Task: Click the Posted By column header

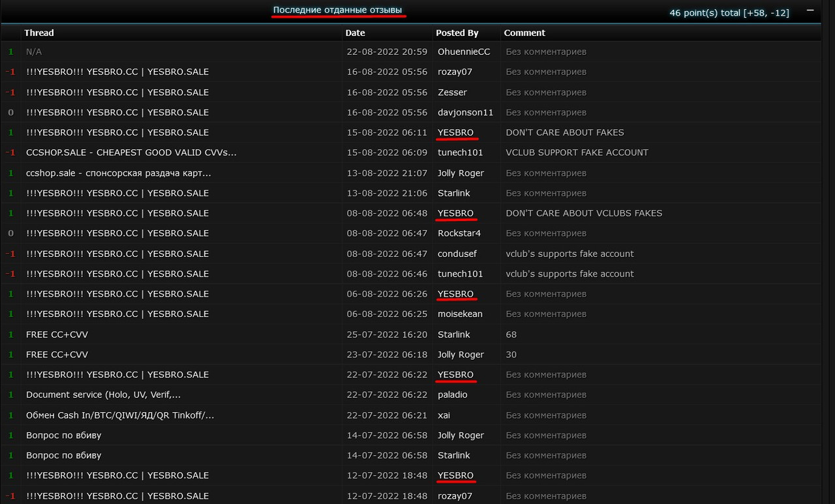Action: click(x=456, y=33)
